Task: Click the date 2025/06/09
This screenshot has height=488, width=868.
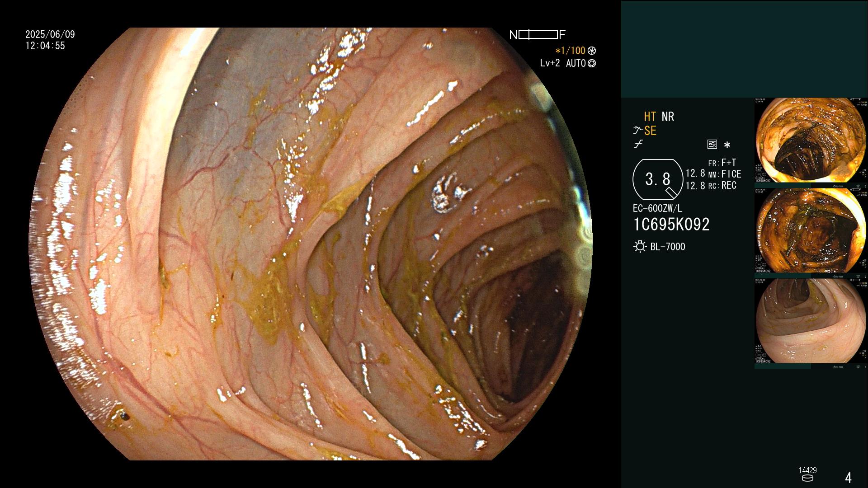Action: [50, 34]
